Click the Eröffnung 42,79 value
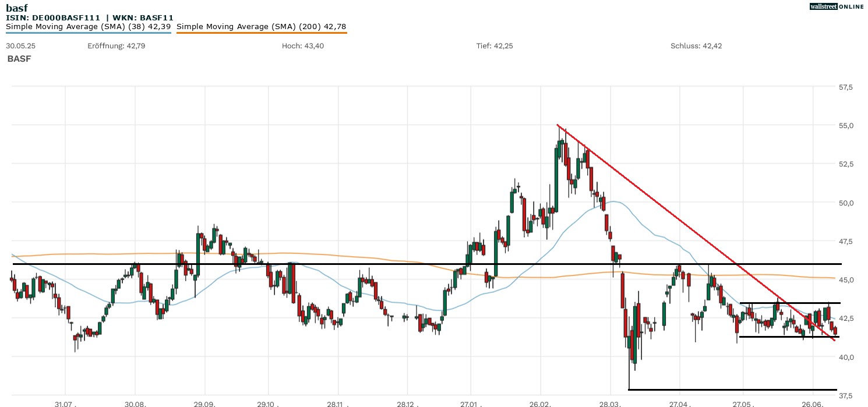868x407 pixels. 116,45
